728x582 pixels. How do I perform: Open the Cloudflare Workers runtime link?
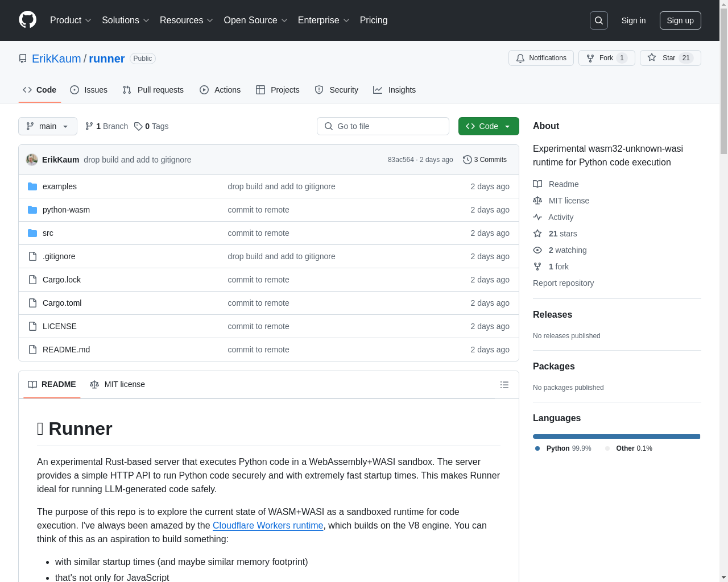pos(268,526)
